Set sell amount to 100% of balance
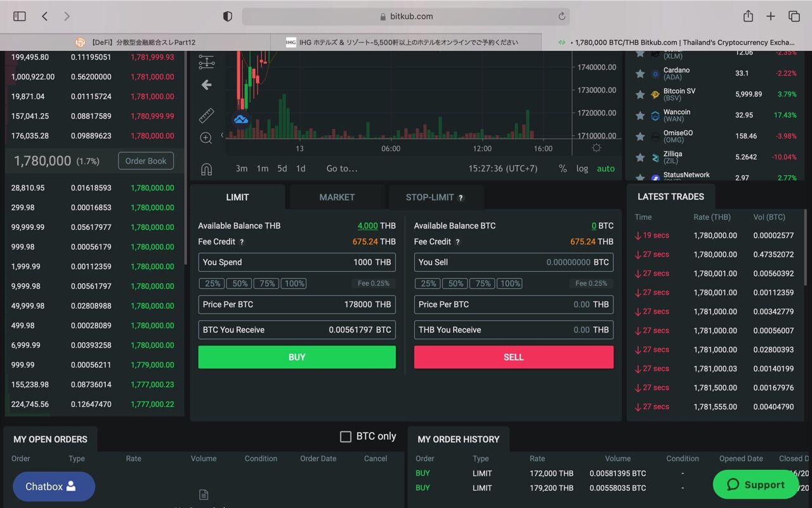Viewport: 812px width, 508px height. point(510,283)
